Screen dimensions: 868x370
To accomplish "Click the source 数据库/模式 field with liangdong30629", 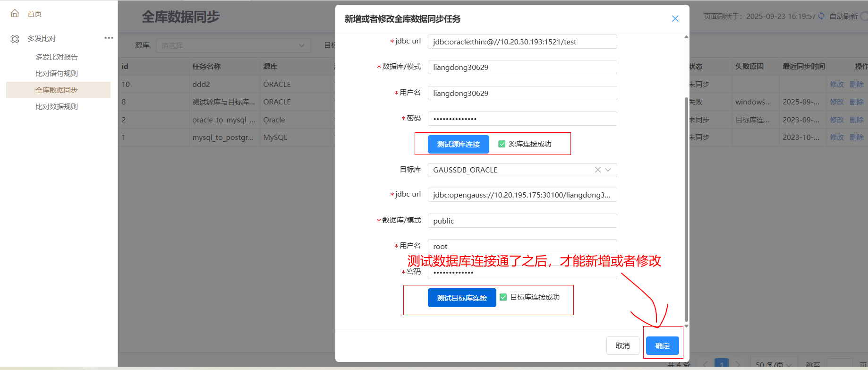I will coord(522,67).
